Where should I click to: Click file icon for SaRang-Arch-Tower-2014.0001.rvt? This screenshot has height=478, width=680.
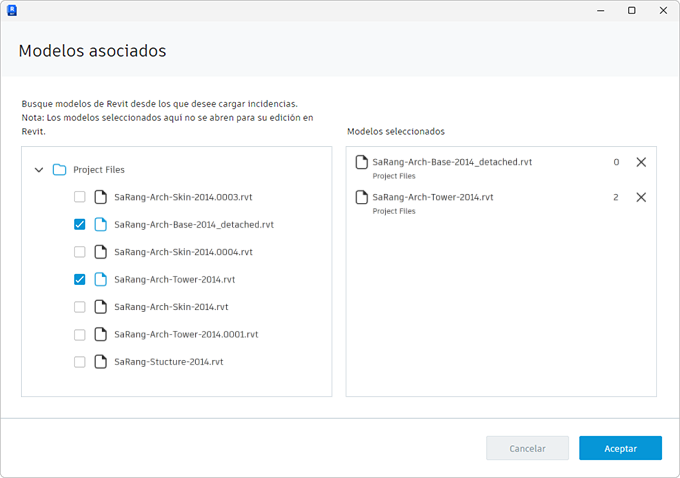(100, 334)
